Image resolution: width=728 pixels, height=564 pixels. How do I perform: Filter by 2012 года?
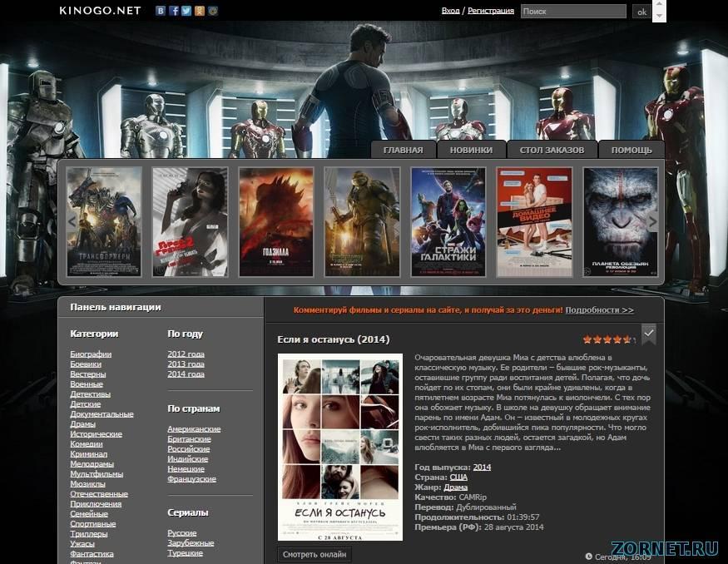coord(186,354)
